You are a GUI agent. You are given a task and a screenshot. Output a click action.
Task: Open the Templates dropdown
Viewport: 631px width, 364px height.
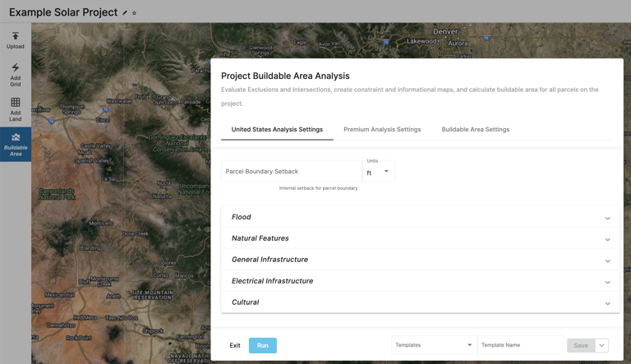[x=434, y=345]
